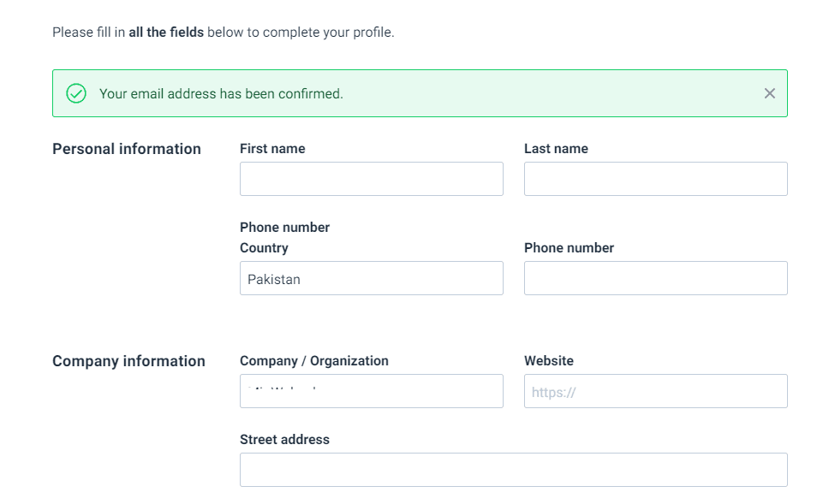Focus the First name input field
Image resolution: width=823 pixels, height=504 pixels.
(372, 179)
